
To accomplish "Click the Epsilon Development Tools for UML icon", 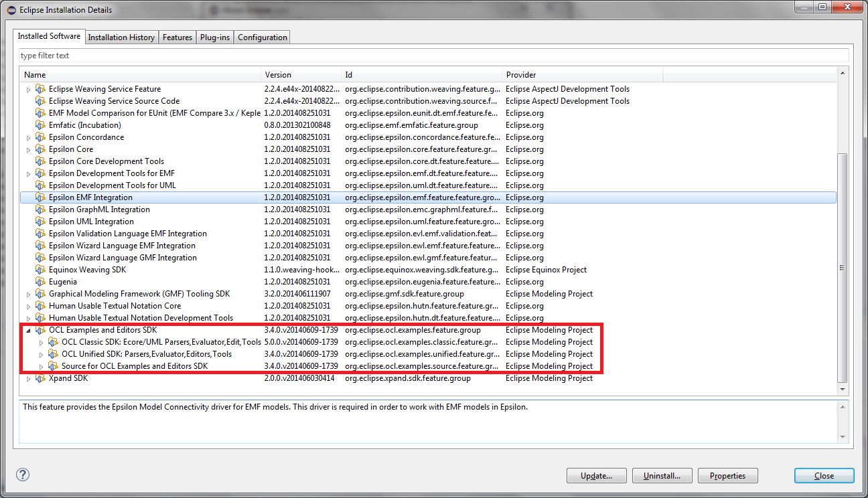I will (x=41, y=185).
